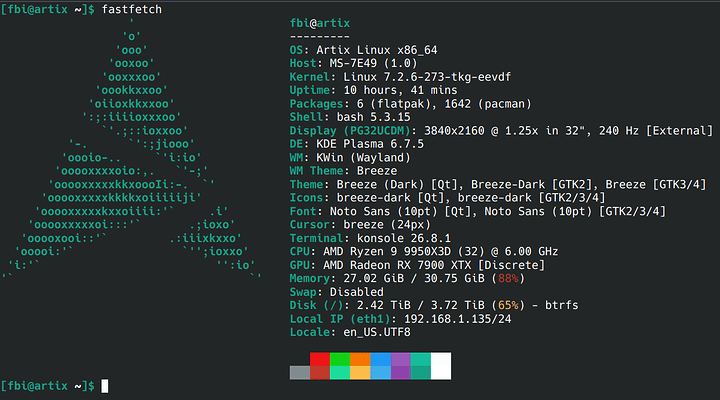Click the light yellow-orange color block
The height and width of the screenshot is (400, 720).
coord(360,372)
